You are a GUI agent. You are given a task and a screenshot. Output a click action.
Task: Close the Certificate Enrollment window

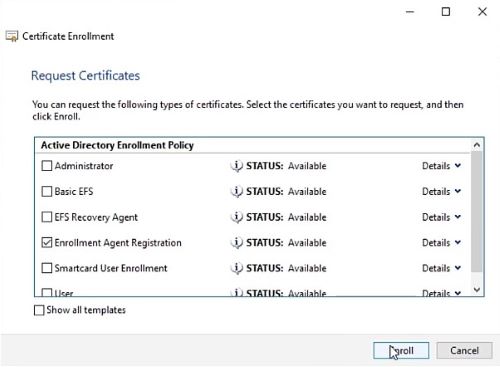[x=482, y=12]
